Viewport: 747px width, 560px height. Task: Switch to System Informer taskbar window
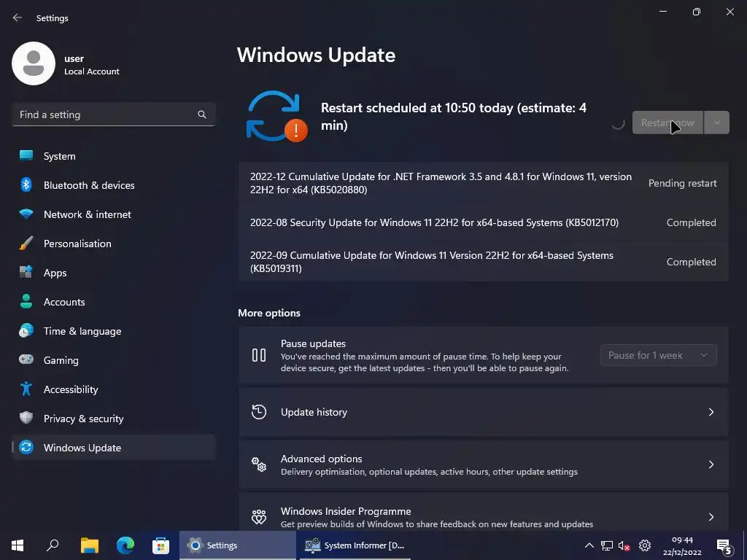(x=355, y=545)
